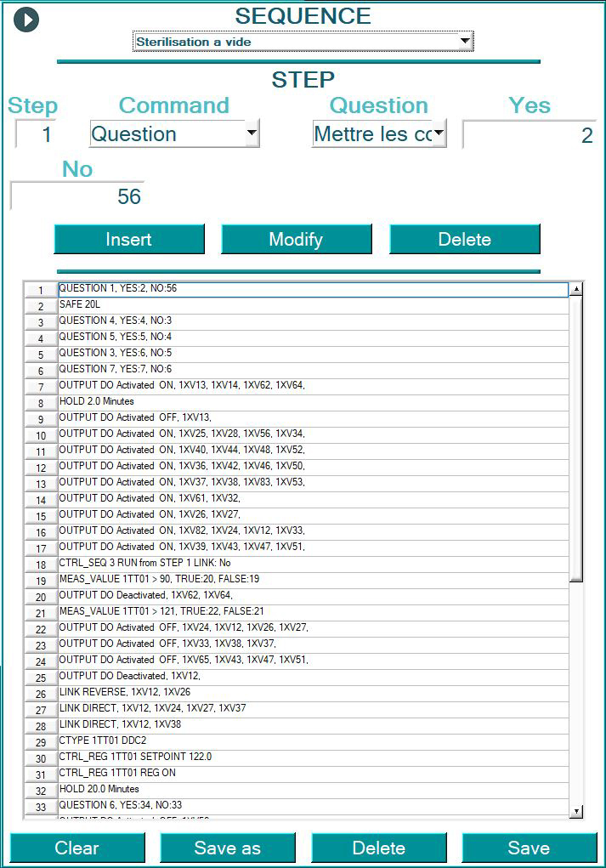The height and width of the screenshot is (868, 606).
Task: Click the Yes field containing 2
Action: click(530, 134)
